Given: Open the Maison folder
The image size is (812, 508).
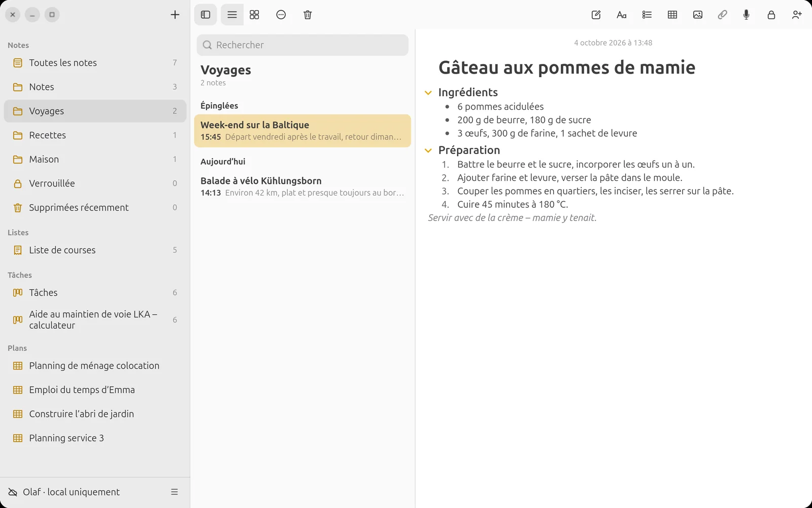Looking at the screenshot, I should 95,159.
